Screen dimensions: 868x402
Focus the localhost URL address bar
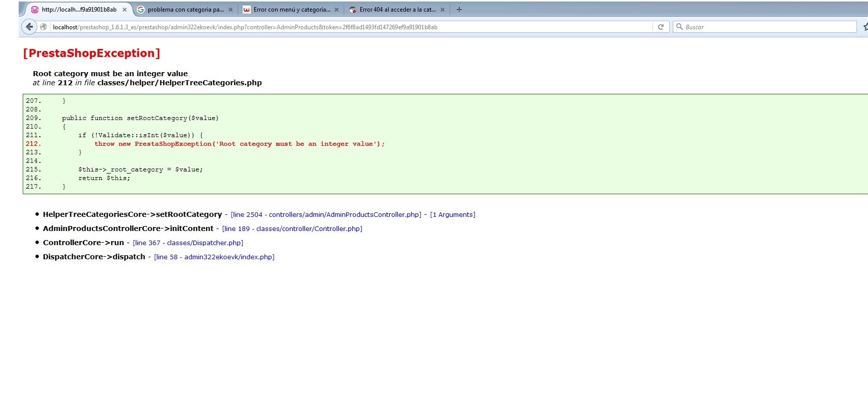(351, 27)
